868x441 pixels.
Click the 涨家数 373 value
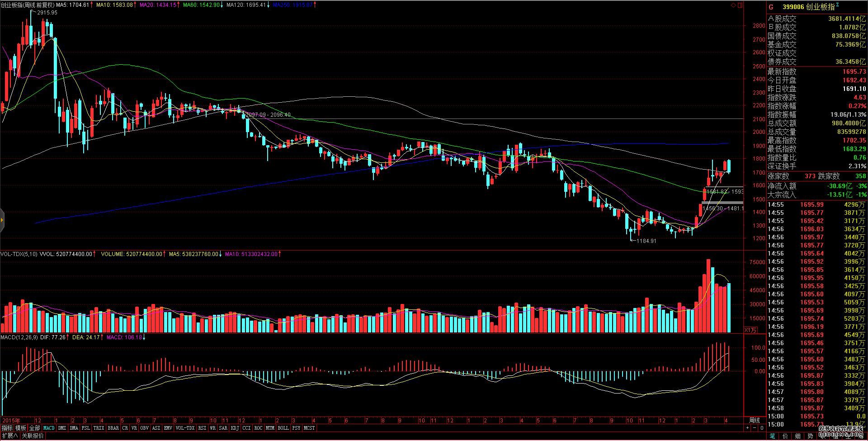[810, 176]
